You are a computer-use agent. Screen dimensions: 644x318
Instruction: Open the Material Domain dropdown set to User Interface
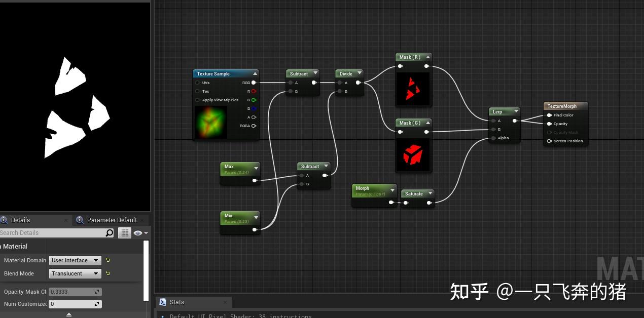point(74,260)
